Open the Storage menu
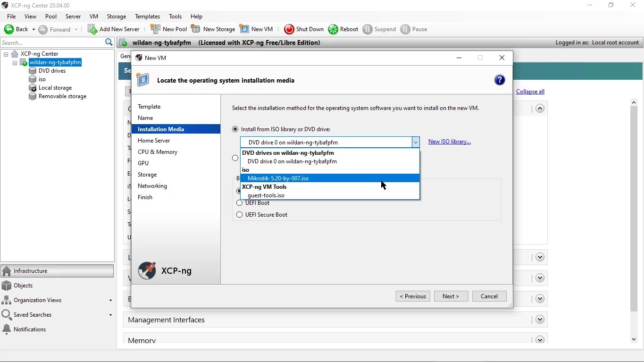Image resolution: width=644 pixels, height=362 pixels. pos(117,17)
